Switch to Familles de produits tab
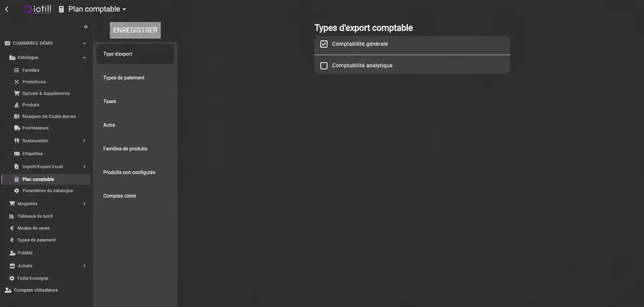644x307 pixels. [135, 148]
